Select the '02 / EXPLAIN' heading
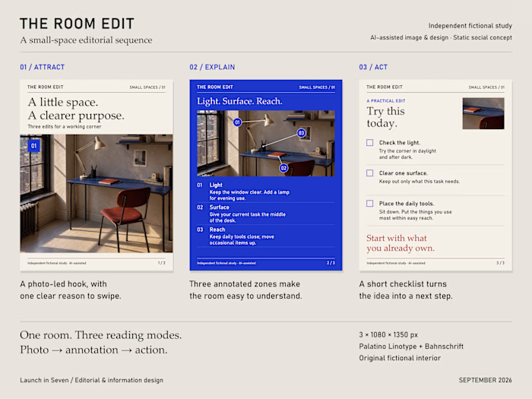The image size is (532, 399). 212,67
